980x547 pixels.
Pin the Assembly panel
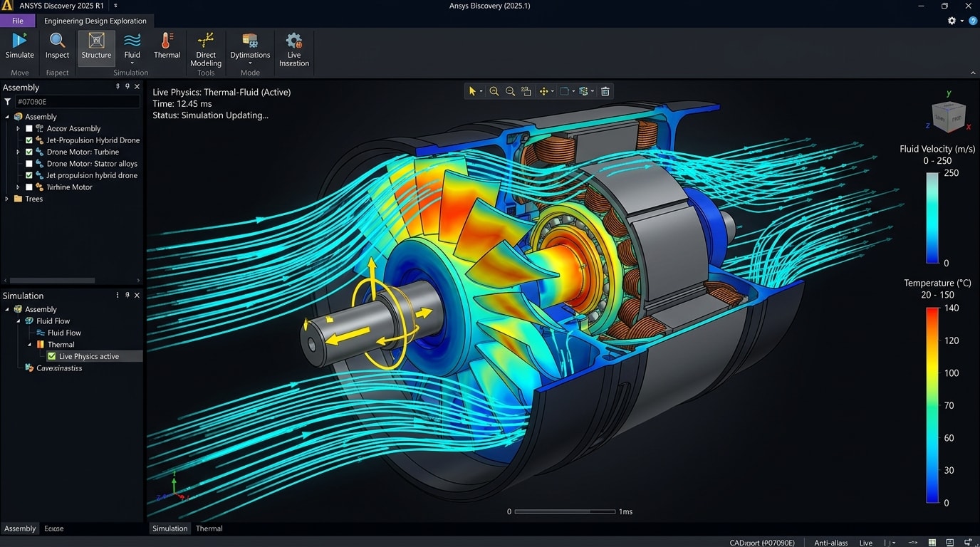(127, 87)
